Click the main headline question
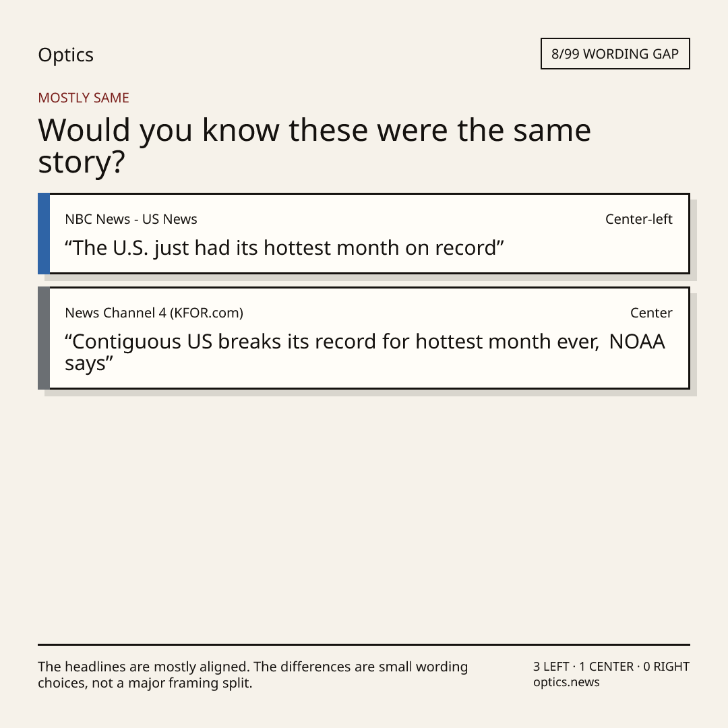Image resolution: width=728 pixels, height=728 pixels. (x=314, y=146)
